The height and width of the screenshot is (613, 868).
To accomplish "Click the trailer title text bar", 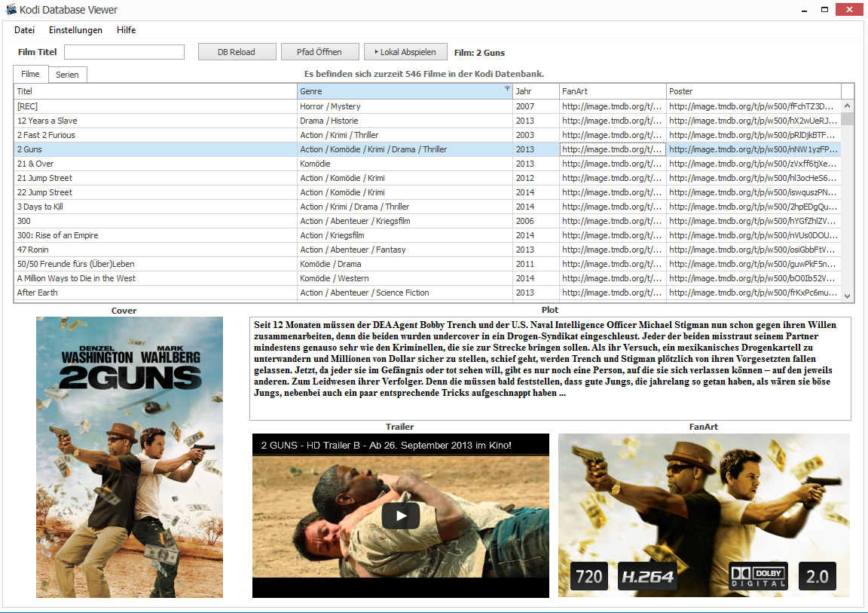I will (x=400, y=445).
